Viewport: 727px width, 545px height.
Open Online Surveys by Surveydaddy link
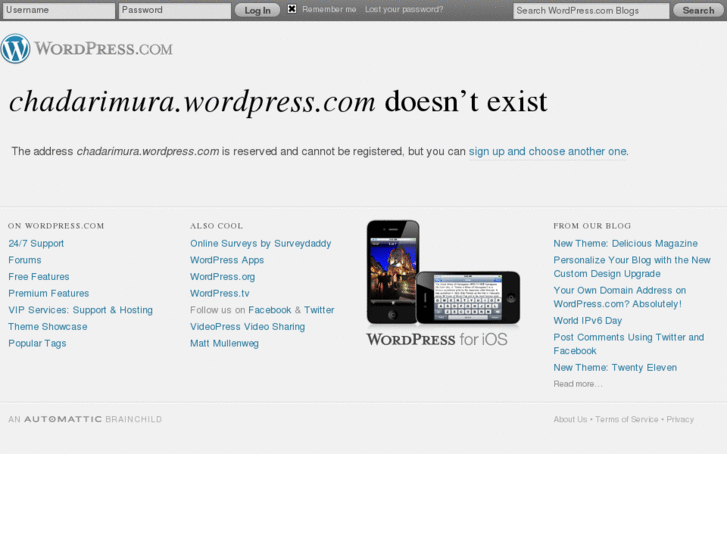pos(261,244)
